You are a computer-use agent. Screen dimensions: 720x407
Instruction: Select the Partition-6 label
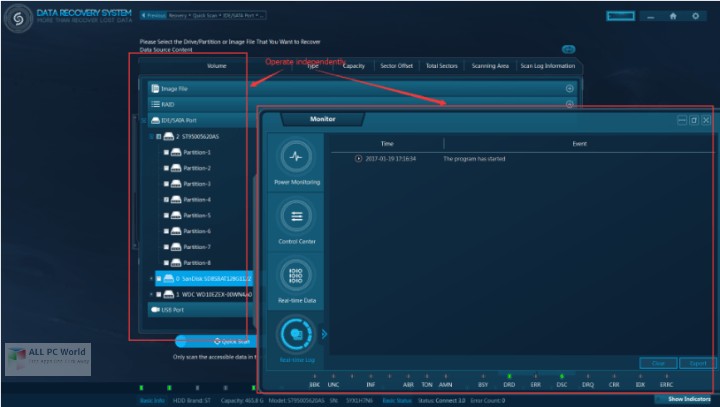click(x=197, y=231)
